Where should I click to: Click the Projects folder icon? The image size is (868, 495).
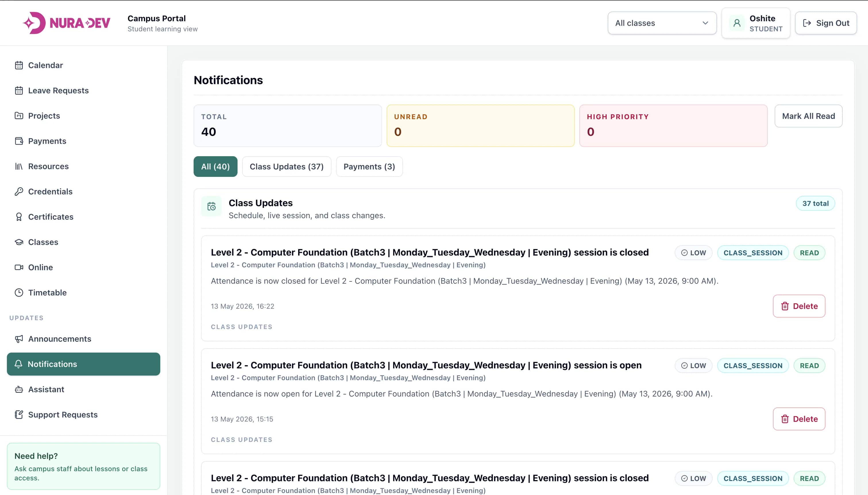(19, 116)
